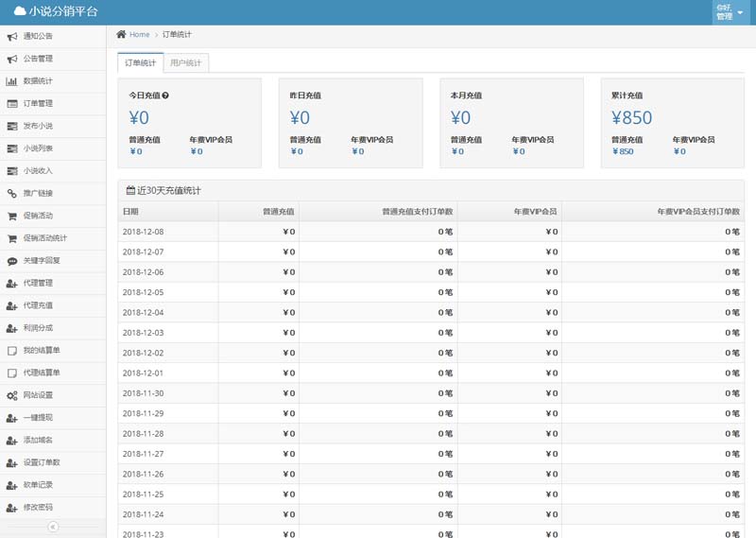This screenshot has width=756, height=538.
Task: Open 订单管理 in the sidebar
Action: pyautogui.click(x=38, y=104)
